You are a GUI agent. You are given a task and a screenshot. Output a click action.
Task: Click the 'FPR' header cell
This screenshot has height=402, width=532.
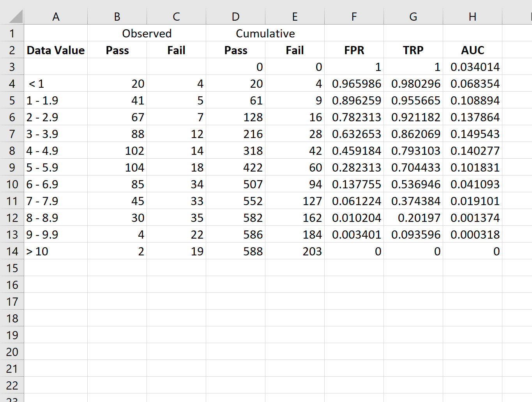coord(354,50)
